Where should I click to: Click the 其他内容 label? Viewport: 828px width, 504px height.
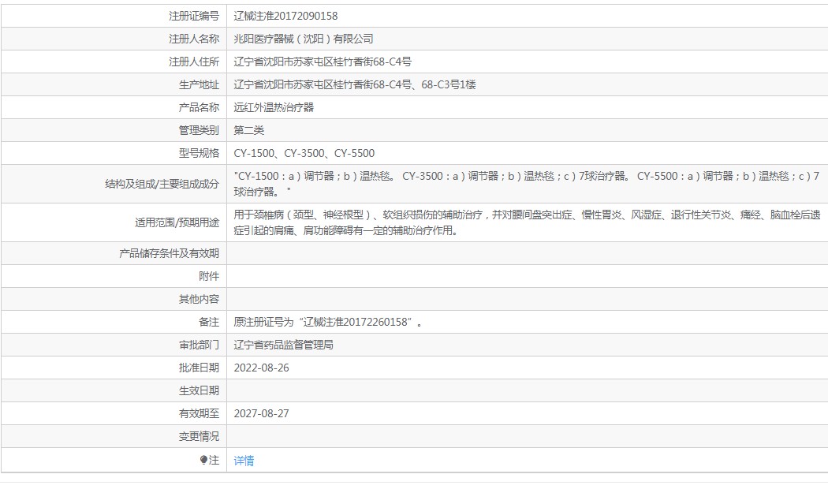click(199, 299)
